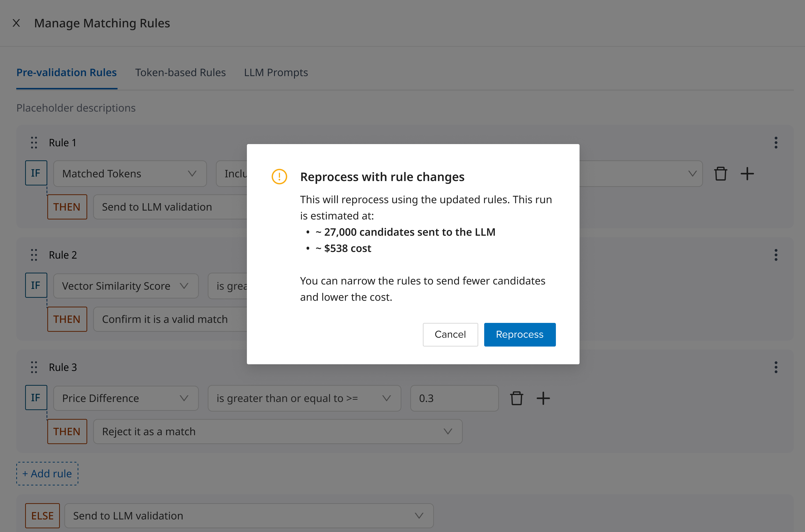Click the 'Rule 3' title text
The image size is (805, 532).
(63, 367)
